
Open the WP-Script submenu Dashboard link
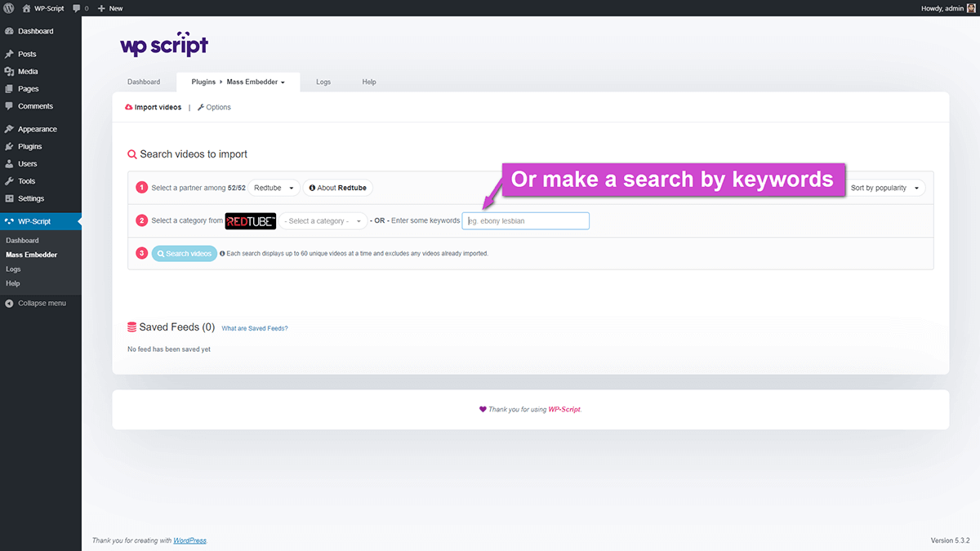22,241
